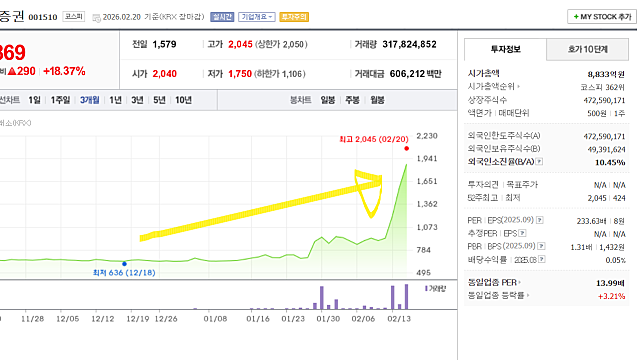Select the 5년 line chart period

[159, 100]
